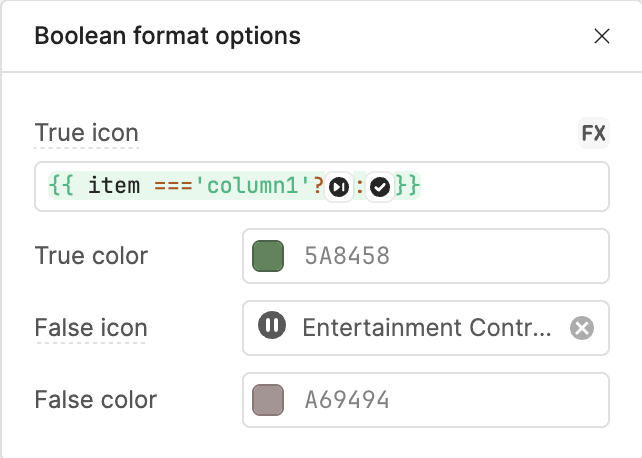Click the pause icon in False icon field
642x458 pixels.
point(272,325)
